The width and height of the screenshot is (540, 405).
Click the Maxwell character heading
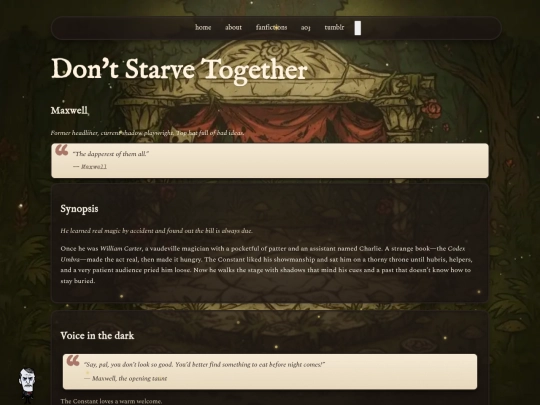click(x=69, y=111)
